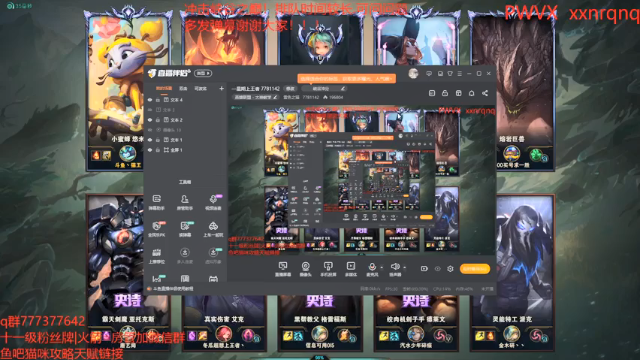
Task: Open the 弹幕助手 danmaku assistant tool
Action: click(x=157, y=202)
